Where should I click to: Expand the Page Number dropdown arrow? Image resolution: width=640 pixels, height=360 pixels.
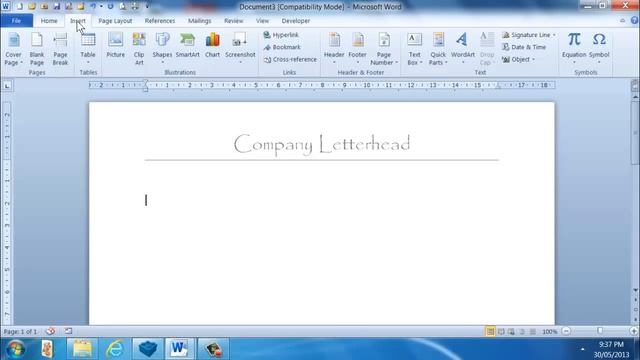point(396,63)
